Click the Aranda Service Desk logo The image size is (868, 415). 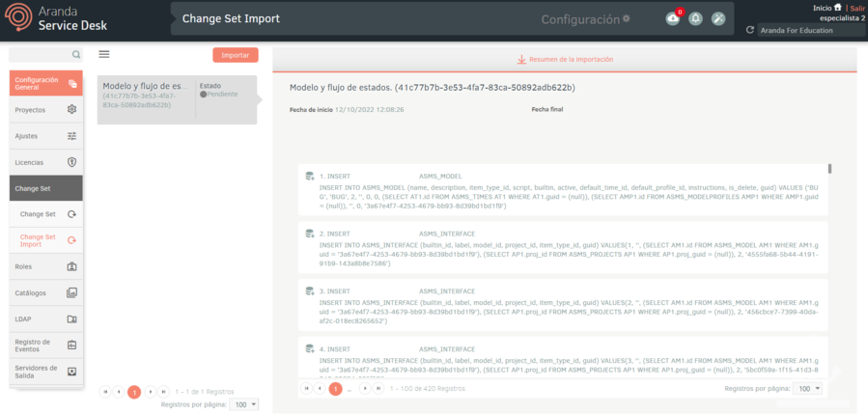pyautogui.click(x=55, y=18)
